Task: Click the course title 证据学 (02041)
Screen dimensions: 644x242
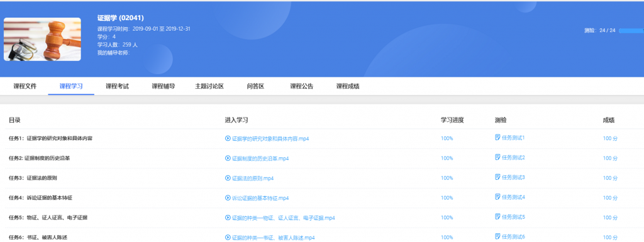Action: click(x=120, y=18)
